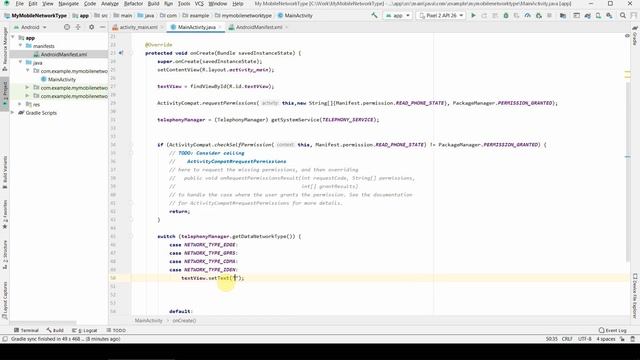This screenshot has width=640, height=360.
Task: Click the Collapse All icon in Project panel
Action: click(78, 27)
